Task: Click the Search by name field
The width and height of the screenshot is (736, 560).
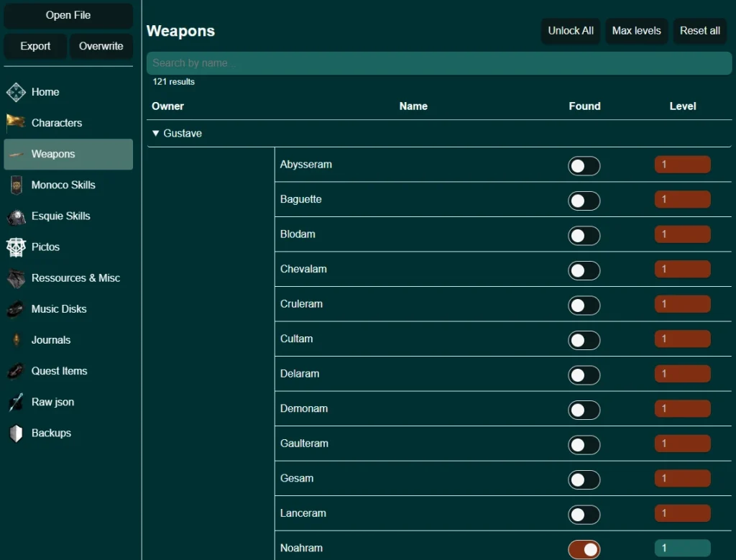Action: point(438,63)
